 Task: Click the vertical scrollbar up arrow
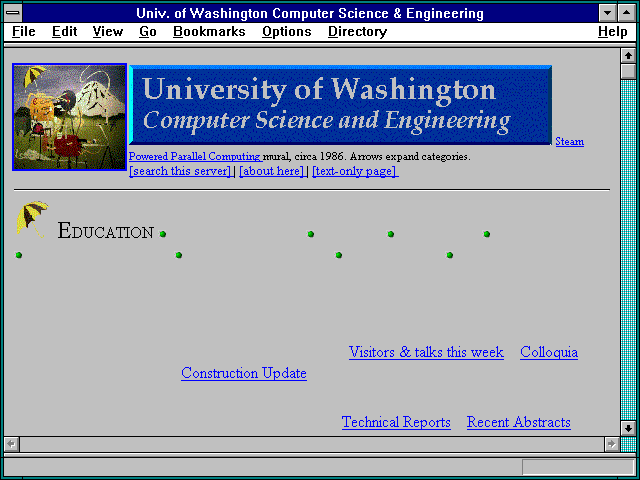(x=628, y=56)
